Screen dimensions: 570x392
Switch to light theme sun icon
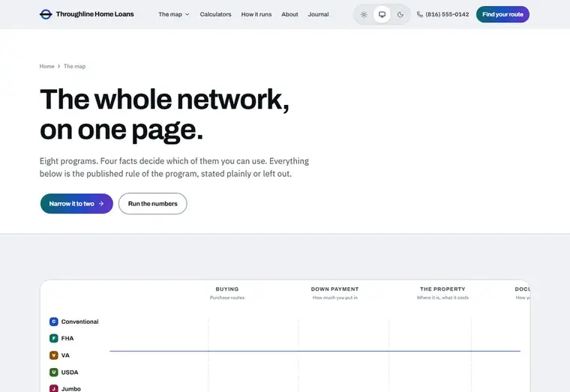click(364, 14)
